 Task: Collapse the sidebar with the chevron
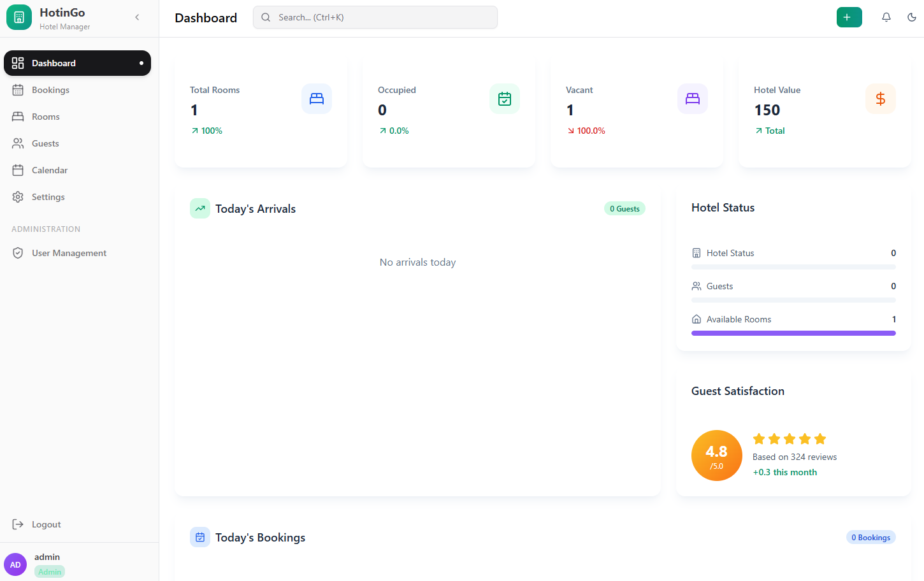tap(137, 17)
